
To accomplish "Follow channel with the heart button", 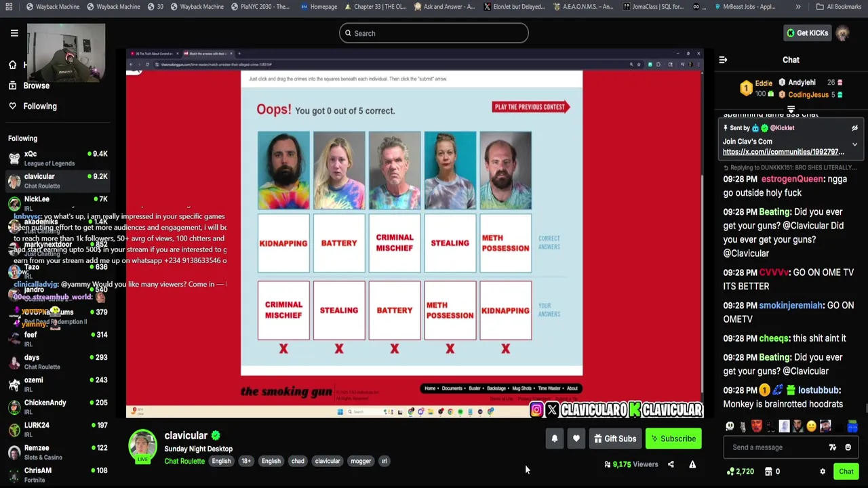I will 576,439.
